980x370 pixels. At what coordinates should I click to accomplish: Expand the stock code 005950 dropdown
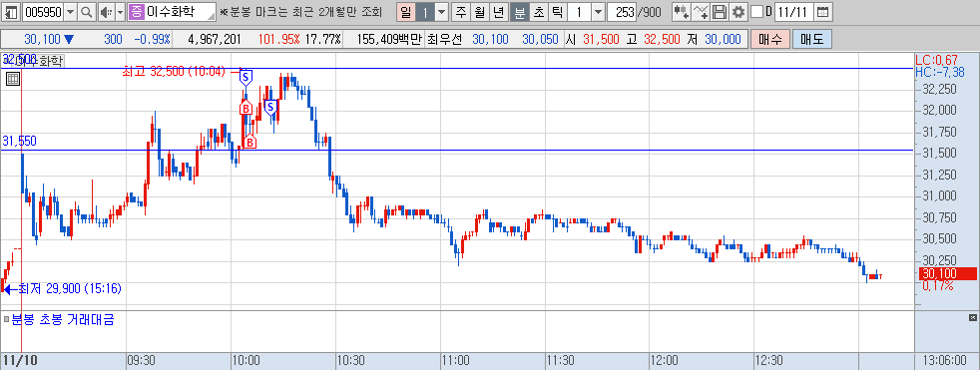pos(70,12)
